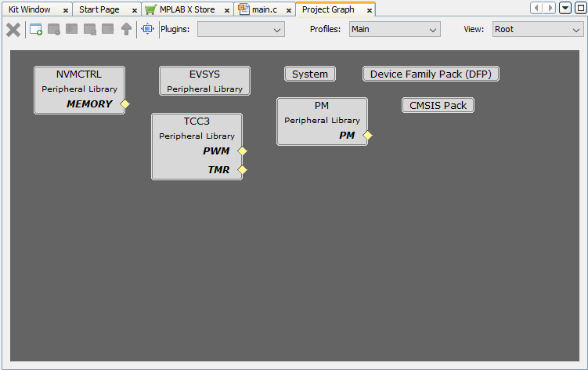Viewport: 588px width, 370px height.
Task: Open the Plugins dropdown
Action: pyautogui.click(x=241, y=29)
